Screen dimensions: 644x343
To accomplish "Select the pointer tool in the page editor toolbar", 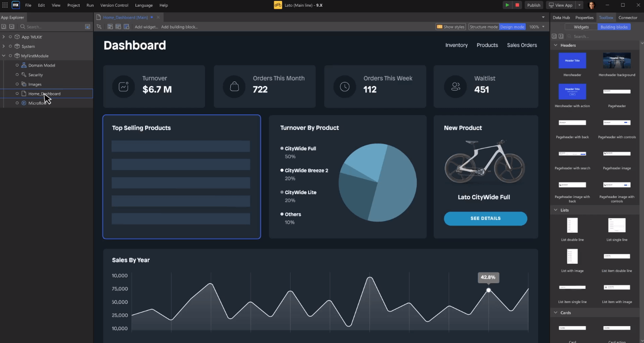I will (x=99, y=27).
